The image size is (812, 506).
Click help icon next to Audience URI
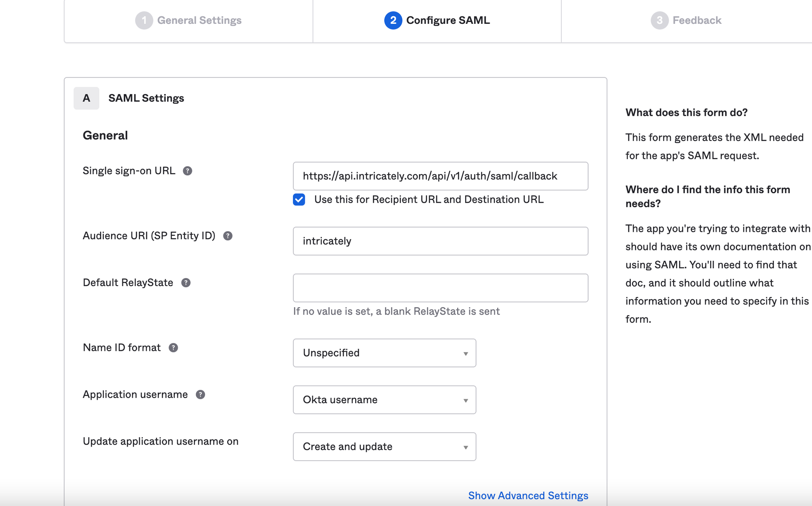pos(228,236)
